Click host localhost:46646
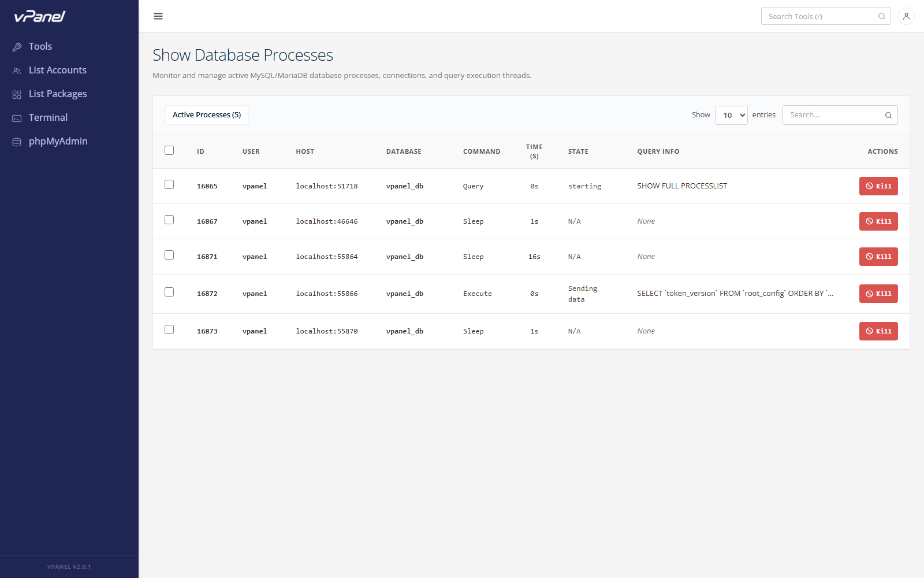 click(327, 221)
